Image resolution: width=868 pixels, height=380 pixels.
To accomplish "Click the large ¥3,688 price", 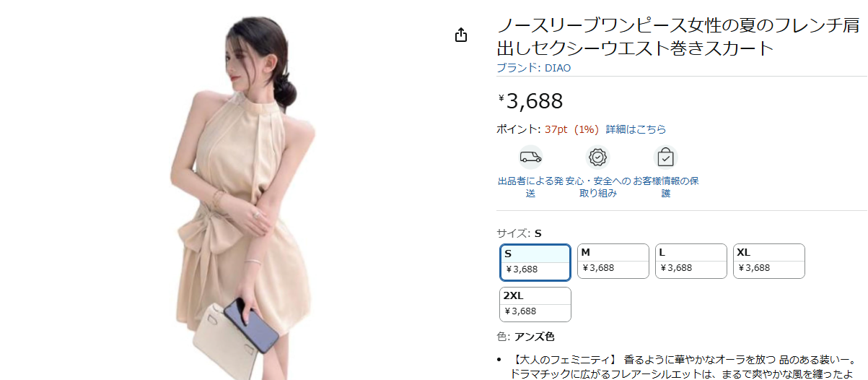I will [530, 101].
